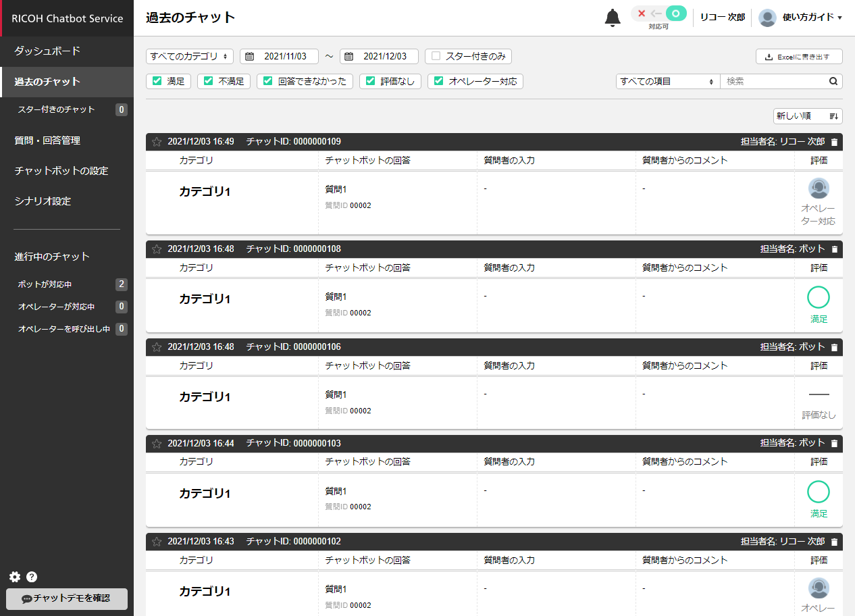Open settings gear in sidebar

(15, 577)
